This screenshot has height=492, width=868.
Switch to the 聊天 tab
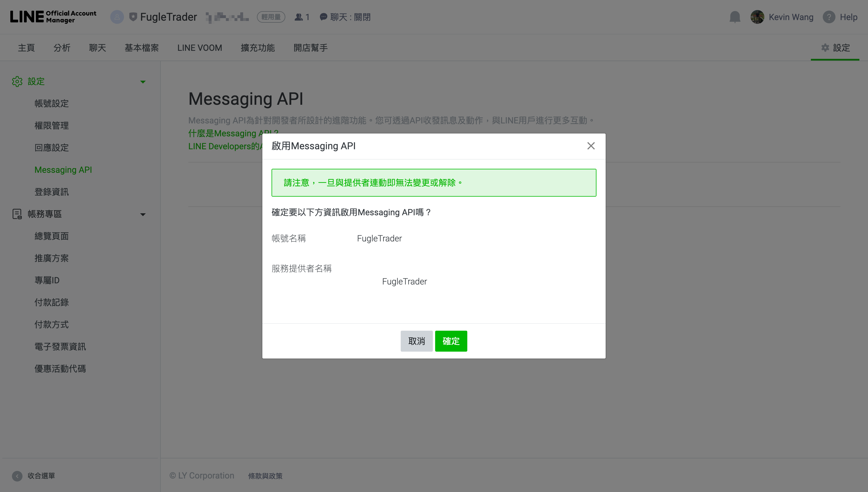pyautogui.click(x=98, y=48)
